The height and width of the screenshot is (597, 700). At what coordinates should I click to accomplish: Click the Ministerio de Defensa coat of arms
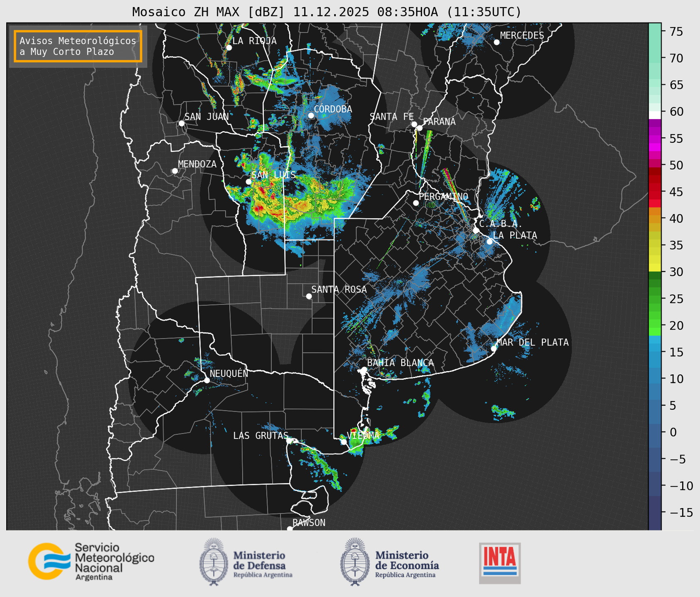tap(214, 562)
